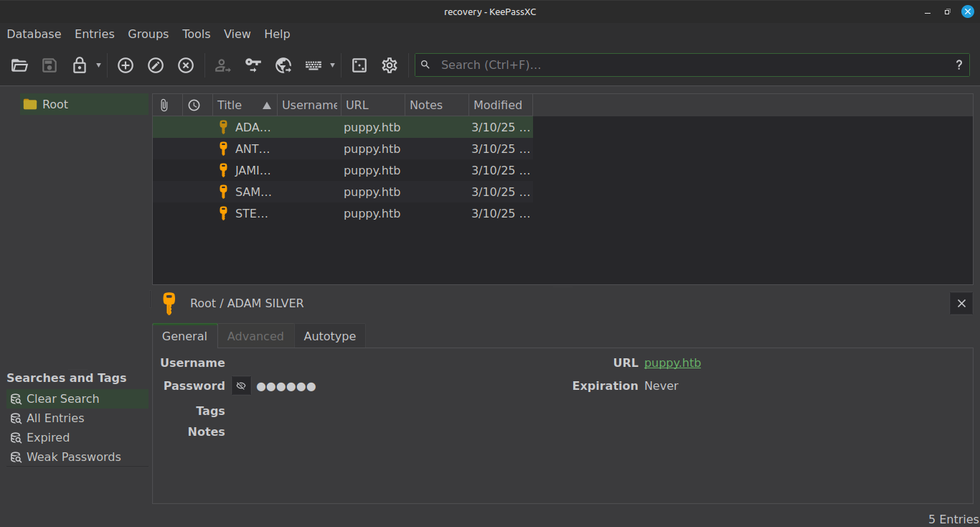Open the puppy.htb URL link
This screenshot has width=980, height=527.
[x=672, y=363]
